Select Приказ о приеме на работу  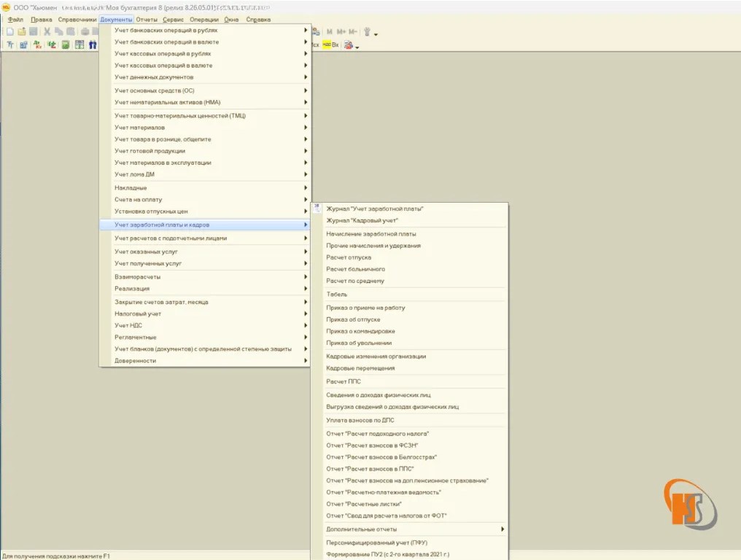point(410,308)
